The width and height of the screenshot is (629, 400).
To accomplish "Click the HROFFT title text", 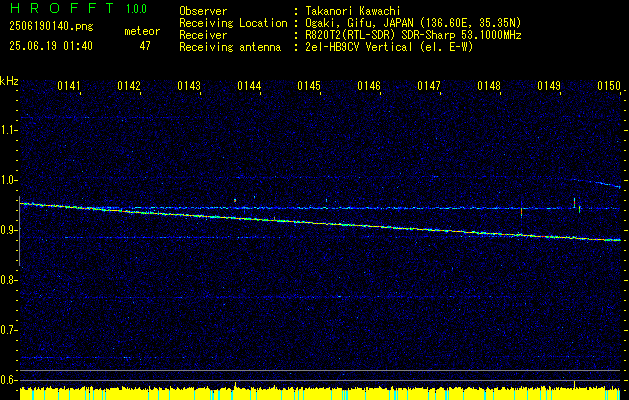I will click(x=62, y=8).
